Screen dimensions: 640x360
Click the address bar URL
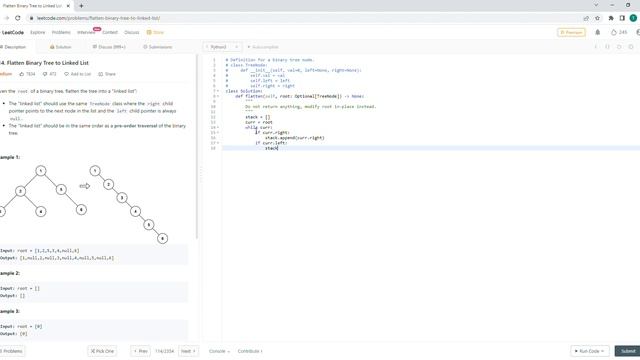click(x=98, y=18)
